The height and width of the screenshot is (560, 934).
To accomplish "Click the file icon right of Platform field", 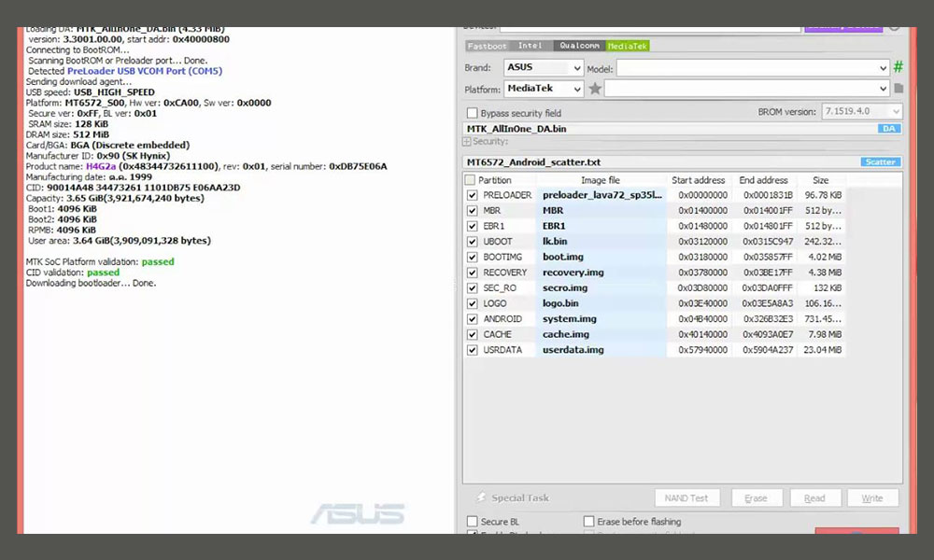I will click(899, 88).
